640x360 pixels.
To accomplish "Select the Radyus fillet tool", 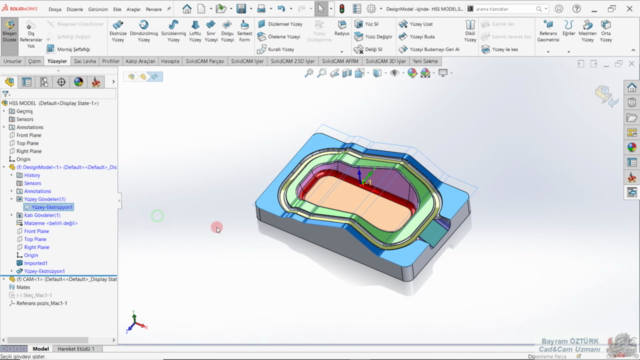I will click(342, 28).
